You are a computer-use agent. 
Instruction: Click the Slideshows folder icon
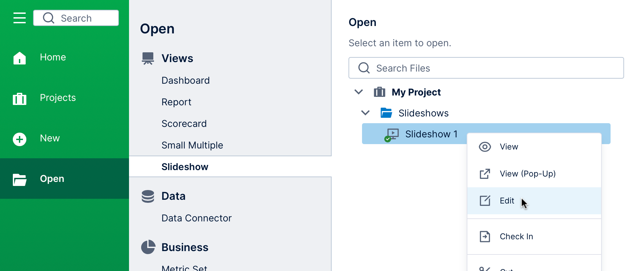point(386,113)
